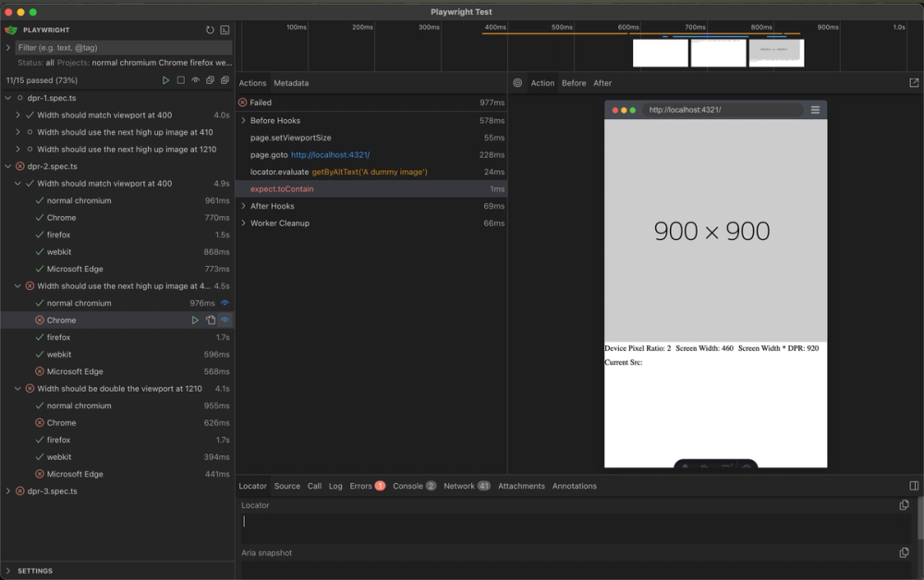Open the Metadata tab in the actions panel
This screenshot has height=580, width=924.
click(x=291, y=82)
